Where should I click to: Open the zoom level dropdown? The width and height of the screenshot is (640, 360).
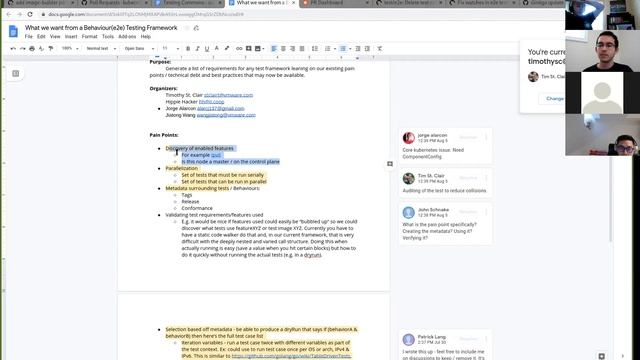(70, 49)
